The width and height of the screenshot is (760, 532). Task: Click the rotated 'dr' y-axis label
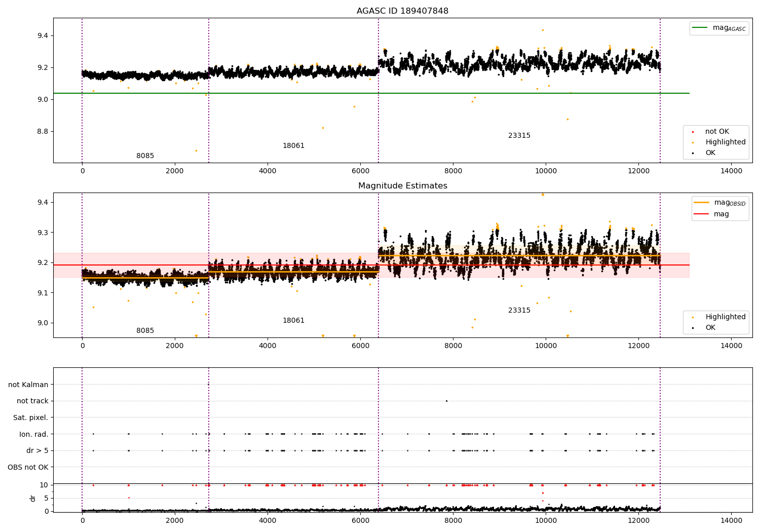(33, 499)
